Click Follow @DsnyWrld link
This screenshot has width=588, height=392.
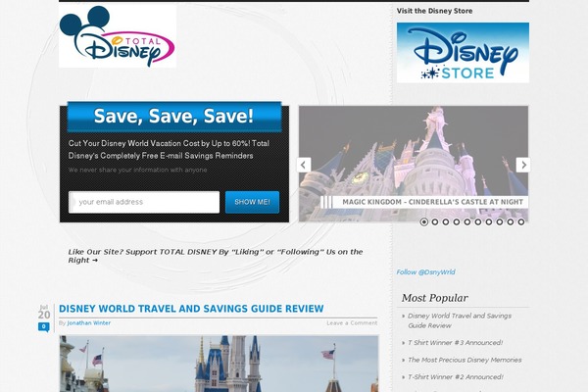tap(425, 272)
